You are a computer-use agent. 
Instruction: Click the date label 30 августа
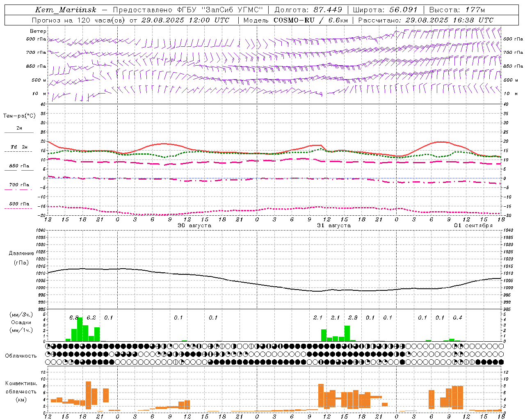click(194, 226)
